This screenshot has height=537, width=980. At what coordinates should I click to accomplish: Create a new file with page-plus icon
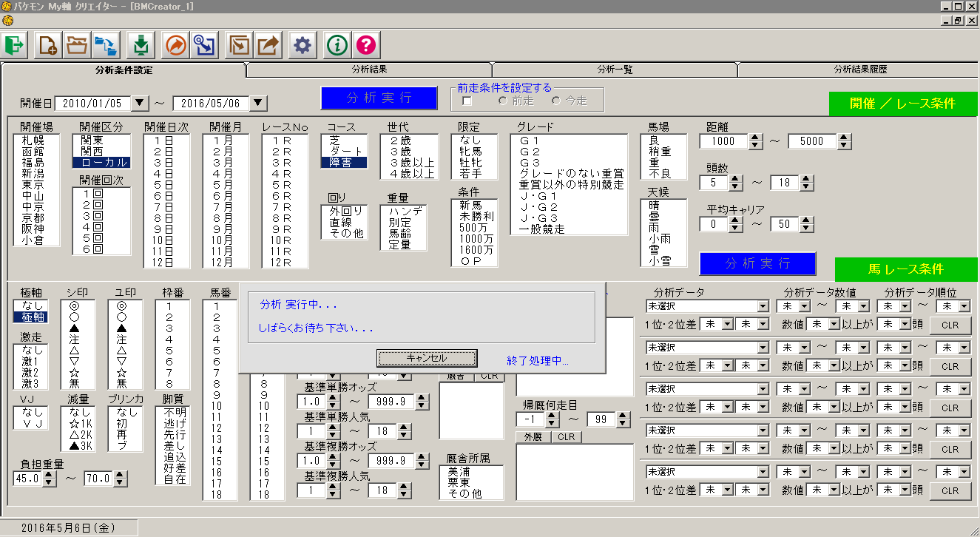click(x=47, y=45)
